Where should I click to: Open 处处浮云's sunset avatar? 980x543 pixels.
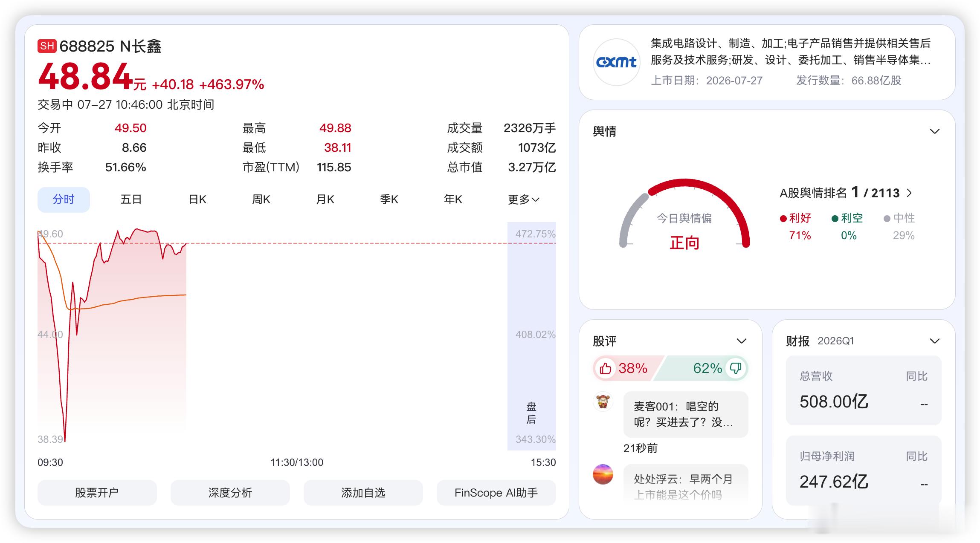[603, 474]
